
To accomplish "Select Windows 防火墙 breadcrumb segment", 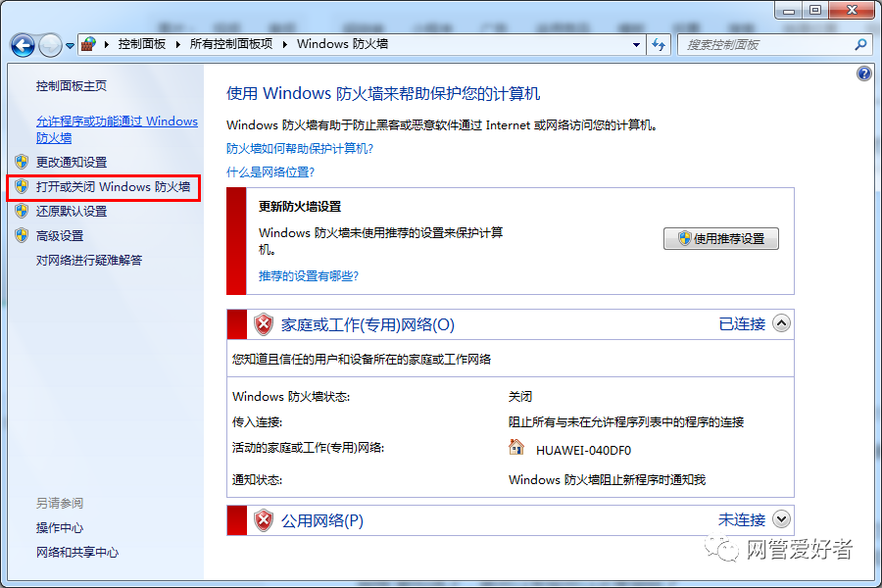I will tap(342, 44).
